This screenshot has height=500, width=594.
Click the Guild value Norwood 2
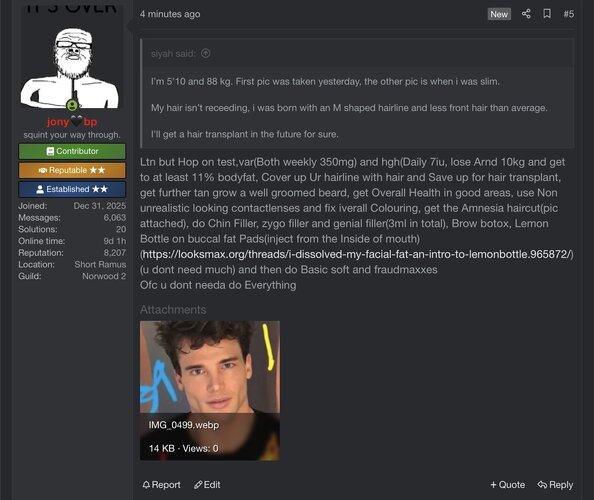coord(104,276)
